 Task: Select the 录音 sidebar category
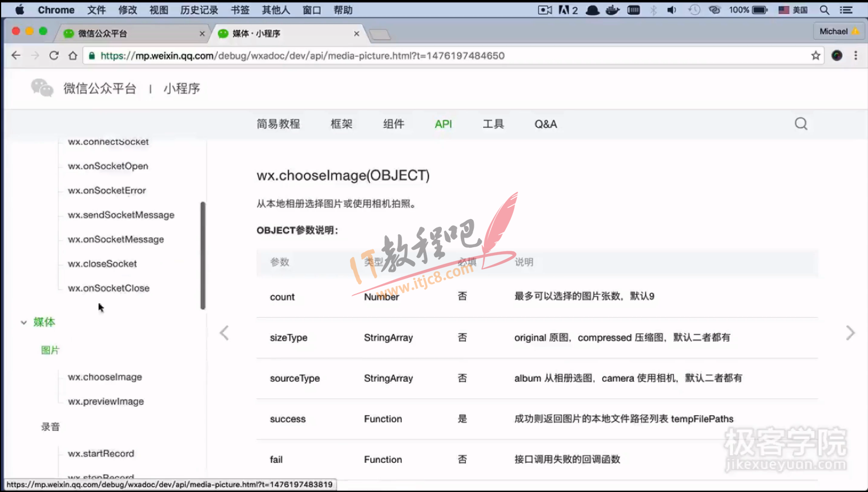pyautogui.click(x=50, y=427)
